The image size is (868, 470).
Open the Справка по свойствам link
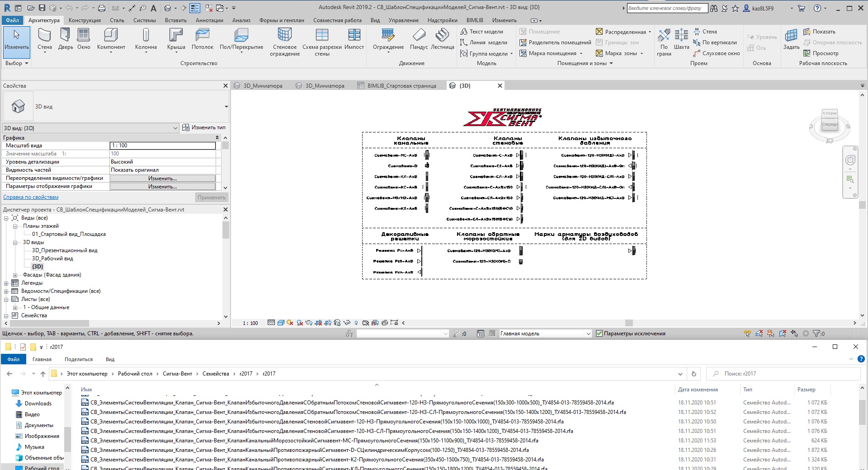tap(31, 197)
